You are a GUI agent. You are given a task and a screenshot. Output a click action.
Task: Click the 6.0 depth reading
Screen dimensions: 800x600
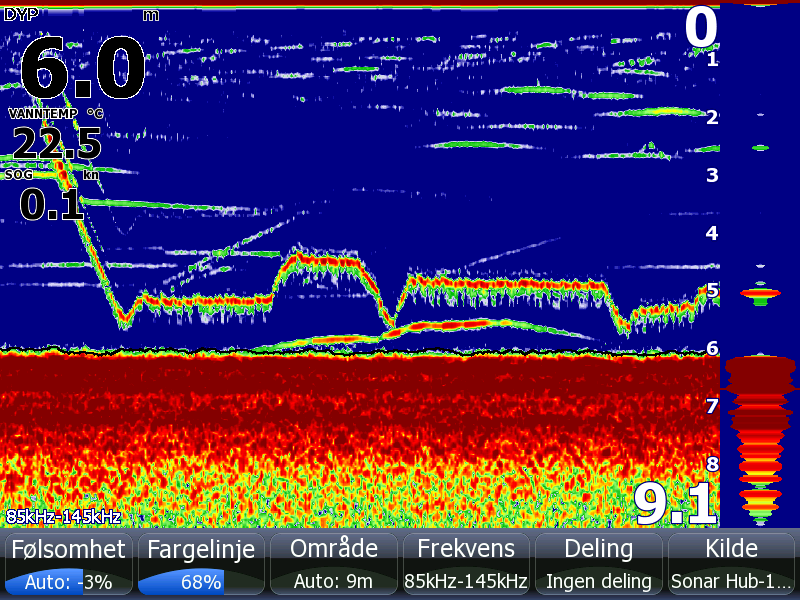pyautogui.click(x=83, y=67)
